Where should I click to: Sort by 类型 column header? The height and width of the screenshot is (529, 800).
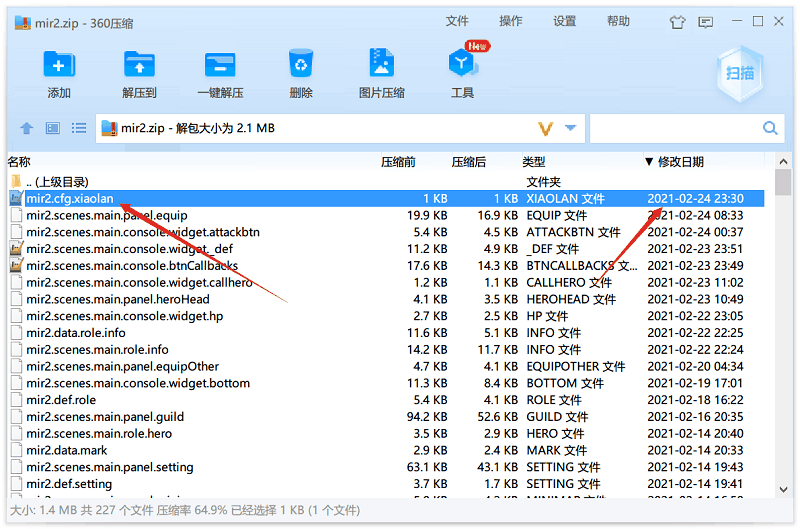click(534, 162)
